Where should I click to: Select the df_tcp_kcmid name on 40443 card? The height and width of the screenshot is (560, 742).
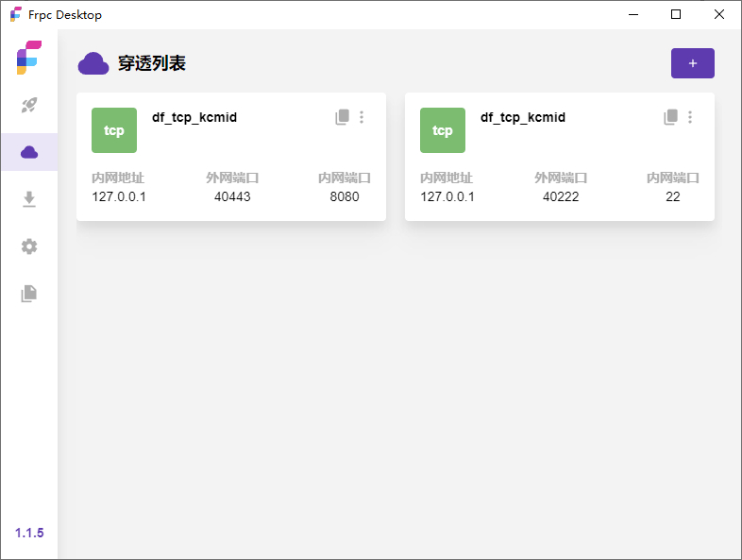click(194, 117)
